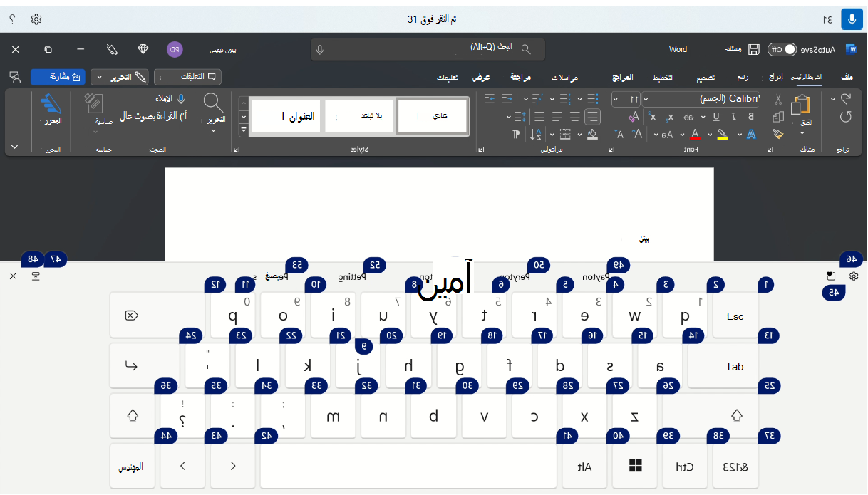Click the Numbering list icon
The height and width of the screenshot is (495, 868).
pos(564,98)
